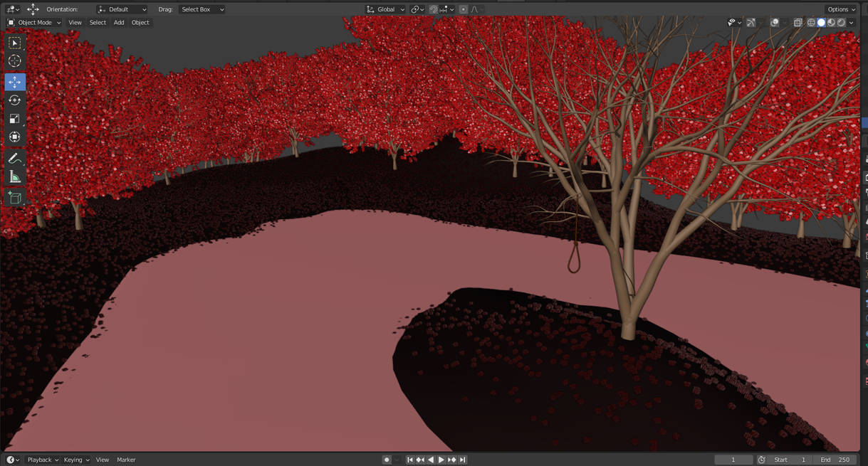This screenshot has width=868, height=466.
Task: Toggle X-Ray mode in the header
Action: (x=798, y=22)
